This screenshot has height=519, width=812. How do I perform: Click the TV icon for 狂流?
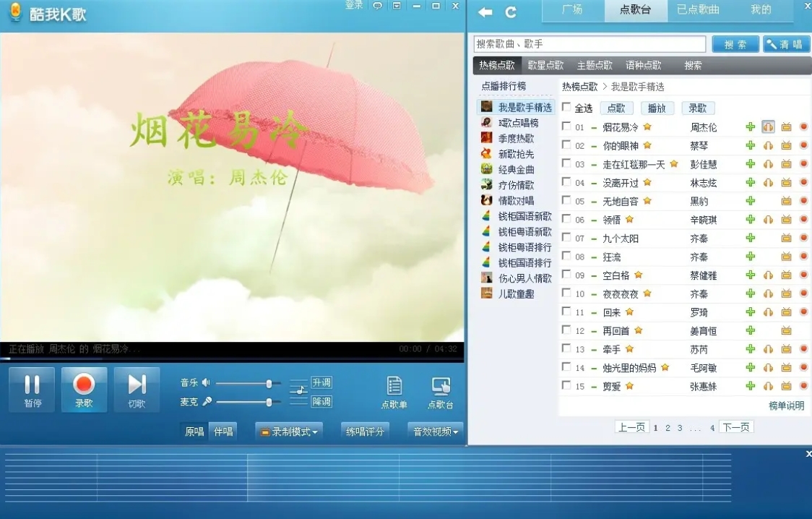click(x=786, y=257)
